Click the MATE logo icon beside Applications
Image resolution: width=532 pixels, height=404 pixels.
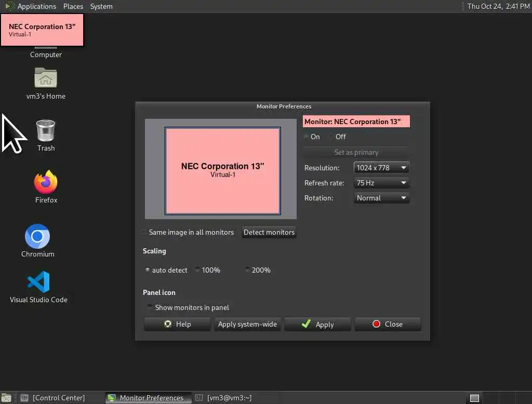coord(9,6)
